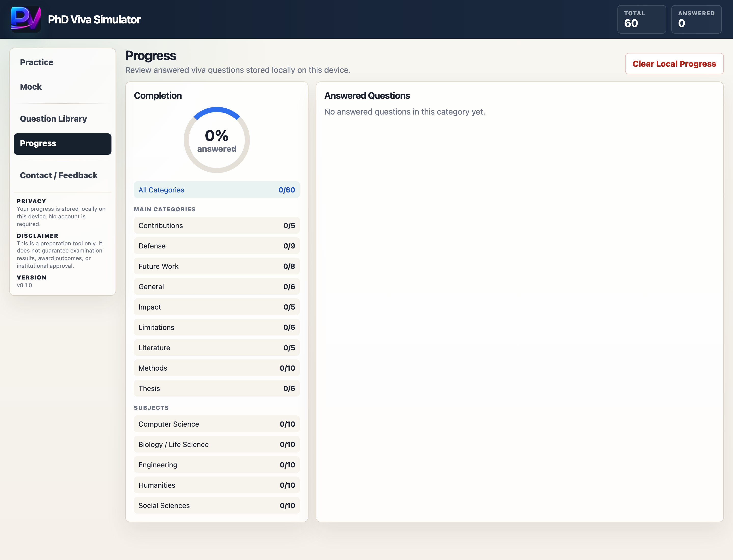This screenshot has width=733, height=560.
Task: Open Contact / Feedback page
Action: pos(62,175)
